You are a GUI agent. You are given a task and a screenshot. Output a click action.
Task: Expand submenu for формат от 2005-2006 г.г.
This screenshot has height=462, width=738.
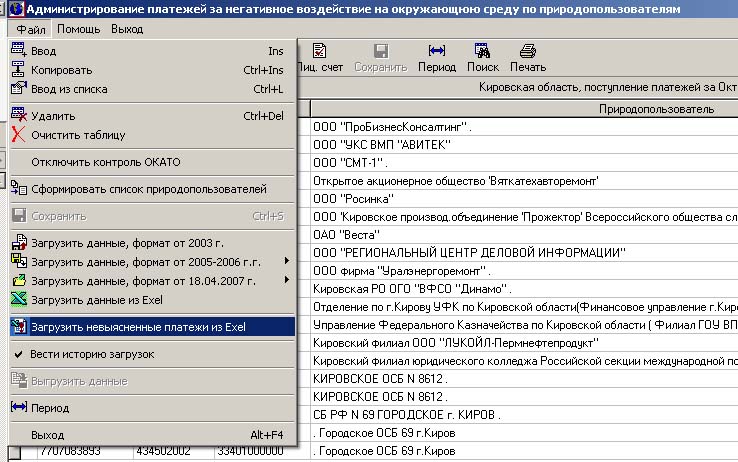(x=287, y=262)
